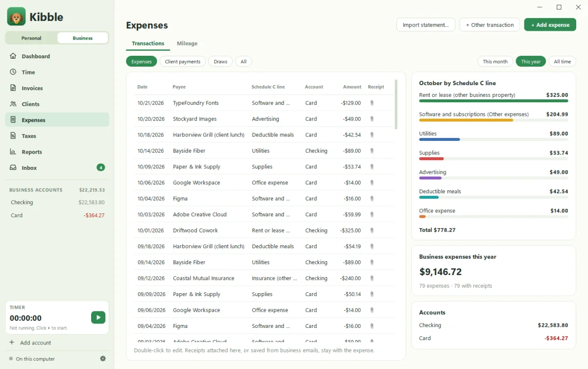Show All transaction types
The height and width of the screenshot is (369, 588).
[x=244, y=62]
